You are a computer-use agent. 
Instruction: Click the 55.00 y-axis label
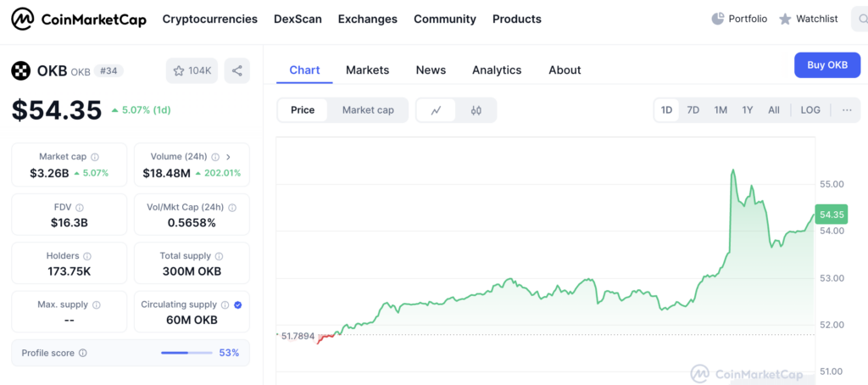(x=832, y=184)
